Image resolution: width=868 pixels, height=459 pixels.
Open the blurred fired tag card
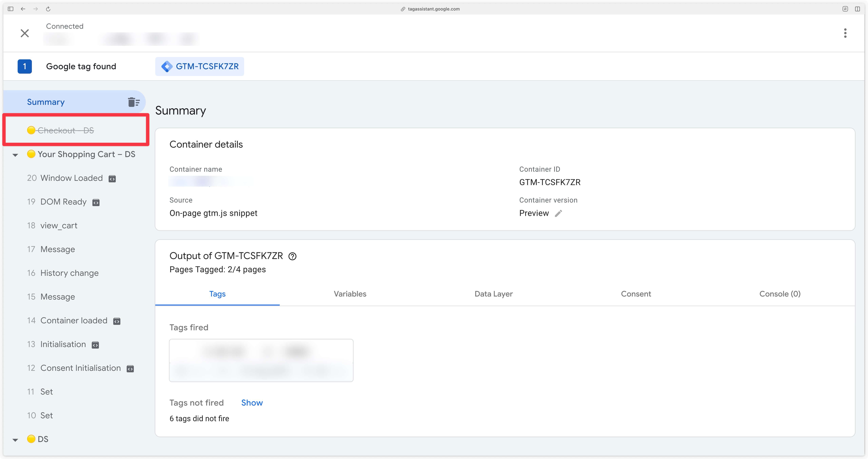point(261,360)
